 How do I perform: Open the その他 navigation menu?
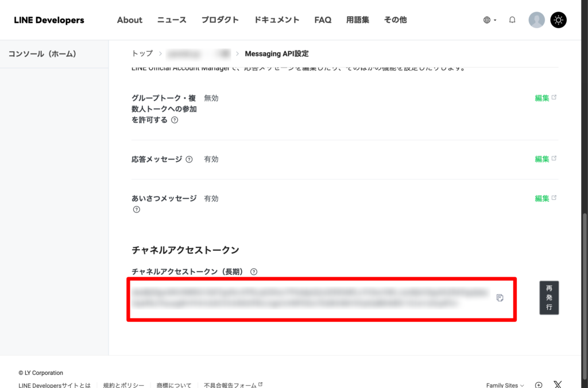[395, 20]
